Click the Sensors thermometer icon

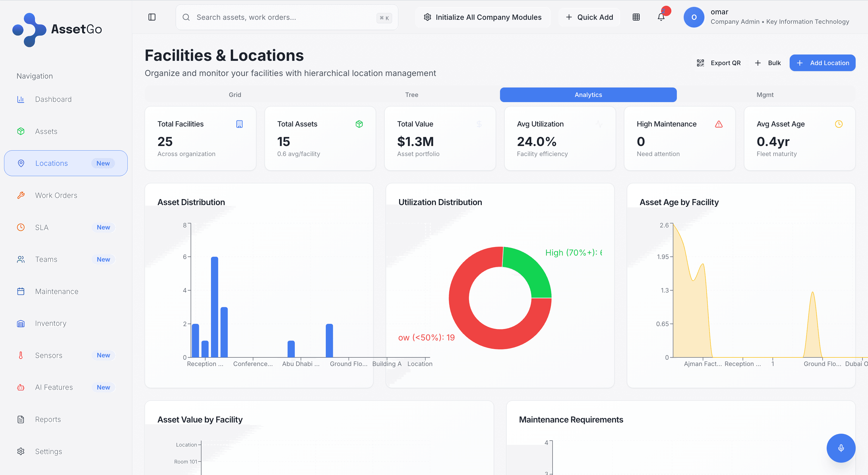pyautogui.click(x=21, y=355)
